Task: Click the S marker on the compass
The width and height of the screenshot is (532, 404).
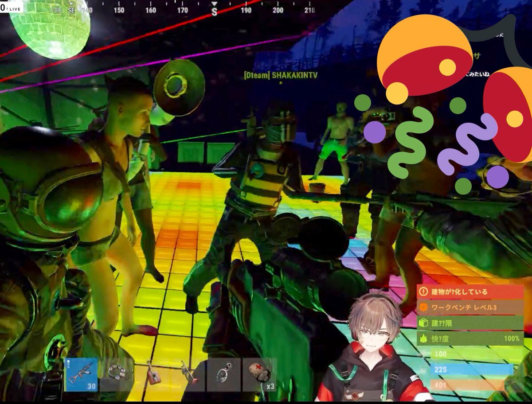Action: [215, 11]
